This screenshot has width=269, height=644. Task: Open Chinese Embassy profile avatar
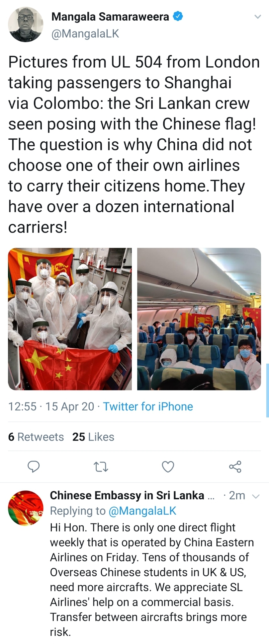pyautogui.click(x=26, y=508)
